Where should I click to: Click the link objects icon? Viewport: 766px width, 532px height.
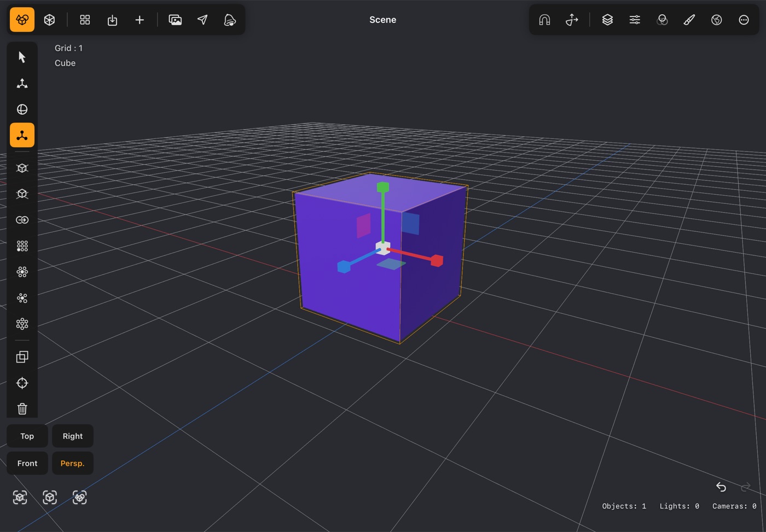pos(22,220)
